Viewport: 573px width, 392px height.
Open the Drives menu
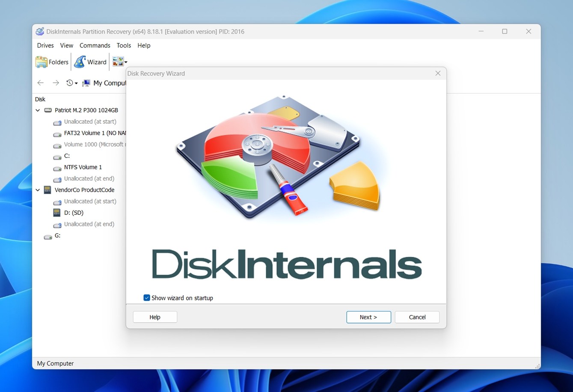click(x=45, y=45)
